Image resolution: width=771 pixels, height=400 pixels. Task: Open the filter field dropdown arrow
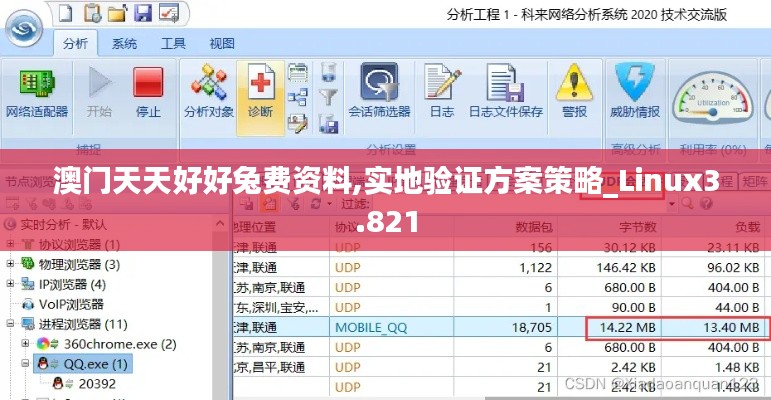[x=672, y=204]
